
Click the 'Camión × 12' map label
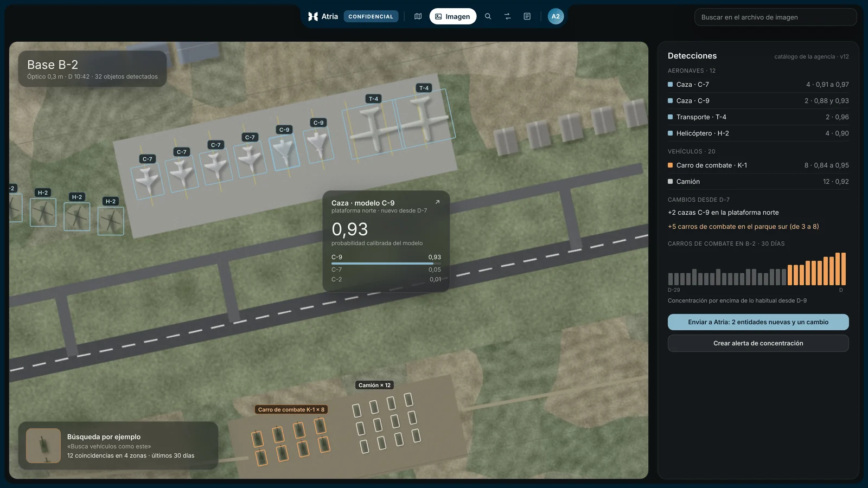pos(374,386)
